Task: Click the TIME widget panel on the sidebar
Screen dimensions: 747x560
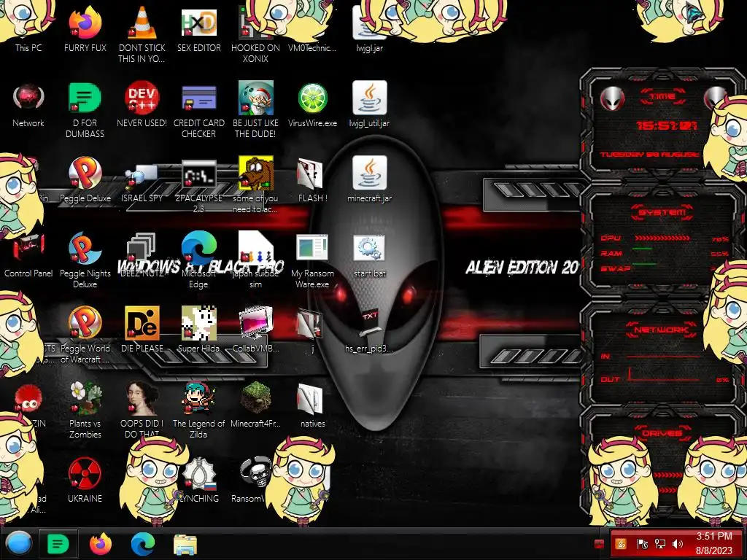Action: coord(662,125)
